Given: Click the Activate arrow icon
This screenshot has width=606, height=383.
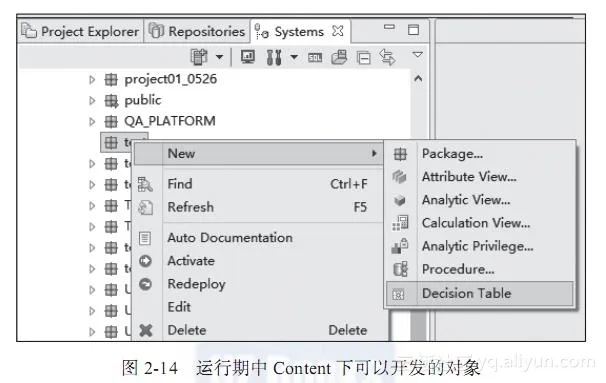Looking at the screenshot, I should [x=145, y=261].
